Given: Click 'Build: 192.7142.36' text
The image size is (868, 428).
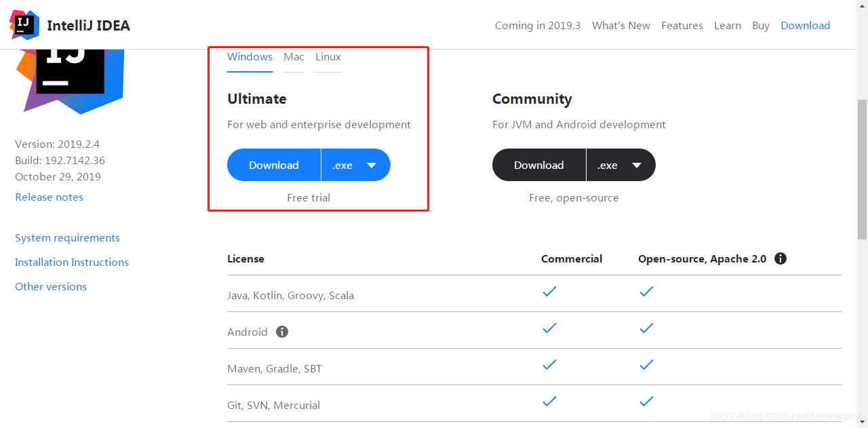Looking at the screenshot, I should pyautogui.click(x=60, y=160).
